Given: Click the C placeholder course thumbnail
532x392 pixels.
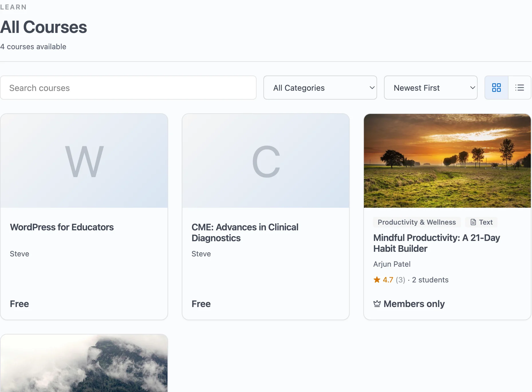Looking at the screenshot, I should pyautogui.click(x=266, y=161).
